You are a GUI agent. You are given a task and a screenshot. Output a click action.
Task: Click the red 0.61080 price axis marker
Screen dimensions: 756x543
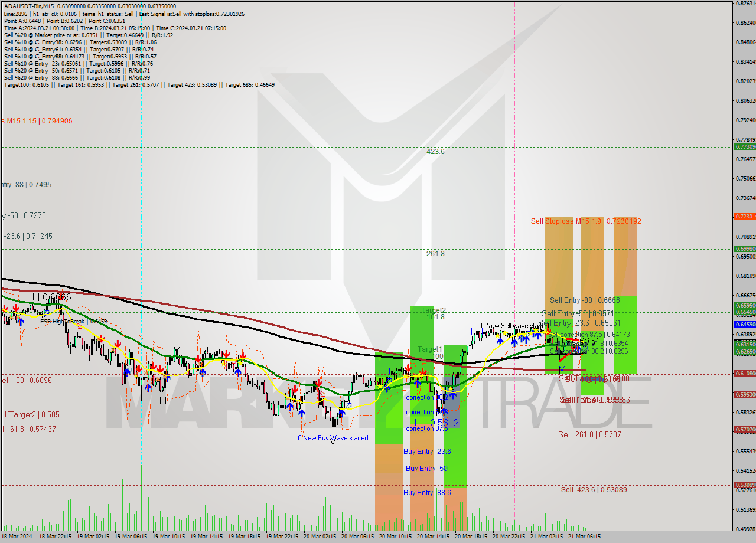tap(744, 373)
